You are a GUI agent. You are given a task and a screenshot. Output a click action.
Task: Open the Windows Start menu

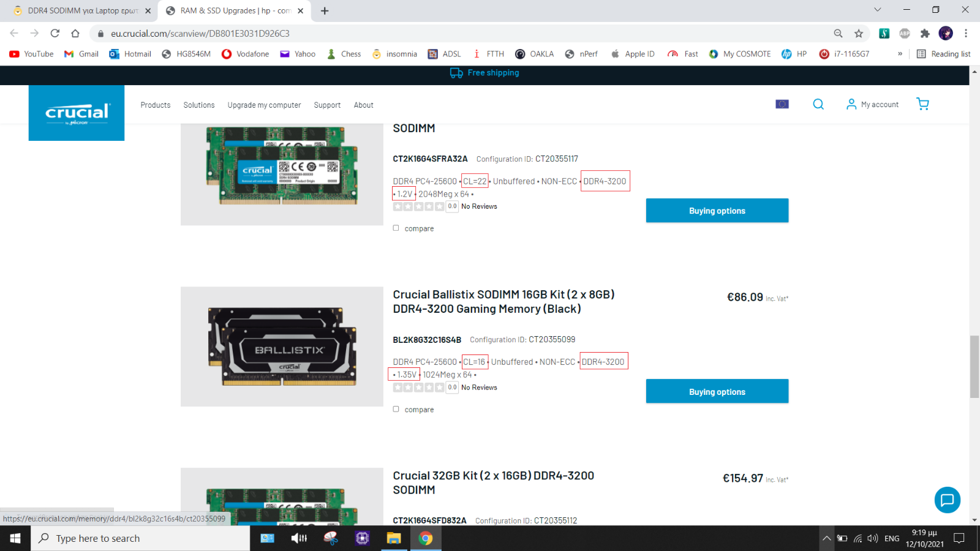[x=15, y=538]
